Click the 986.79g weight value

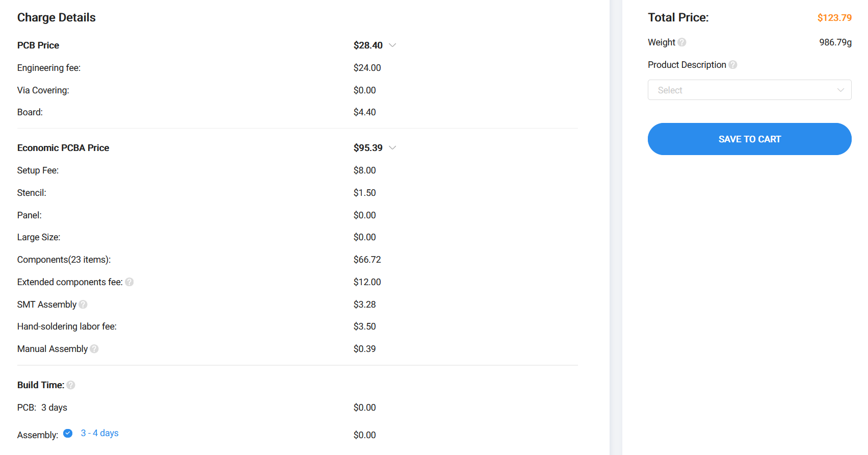(x=835, y=42)
